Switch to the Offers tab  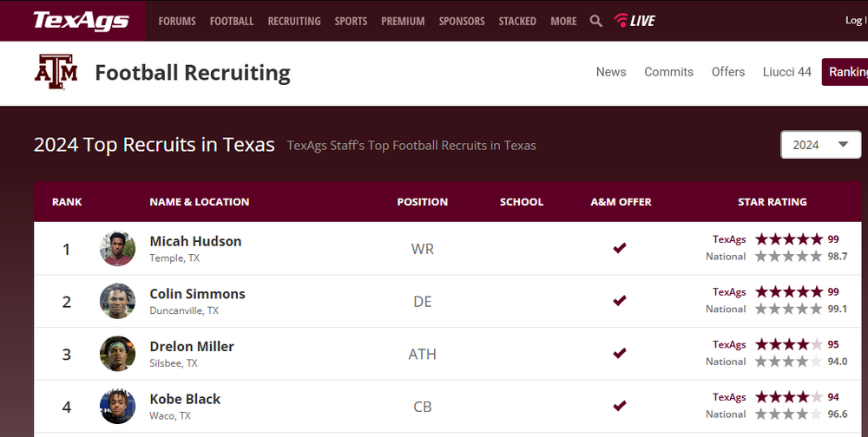[x=728, y=72]
